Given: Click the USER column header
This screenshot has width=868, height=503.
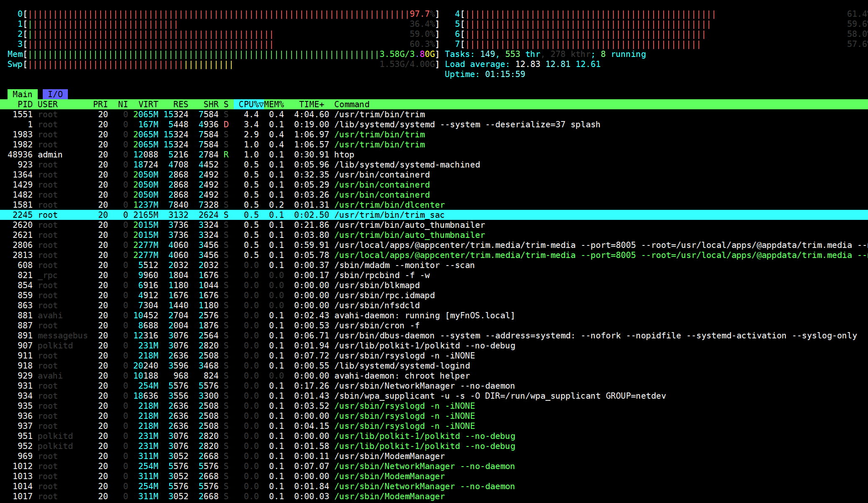Looking at the screenshot, I should [x=48, y=104].
